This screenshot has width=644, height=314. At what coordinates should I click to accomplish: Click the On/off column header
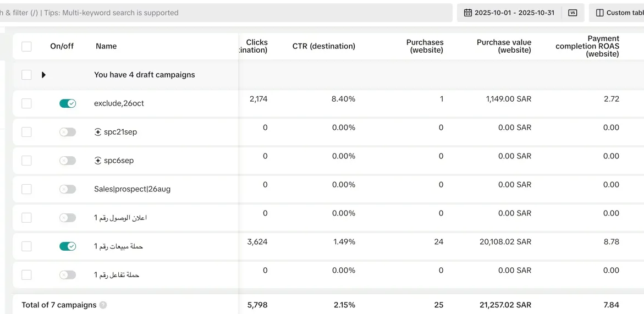tap(62, 46)
